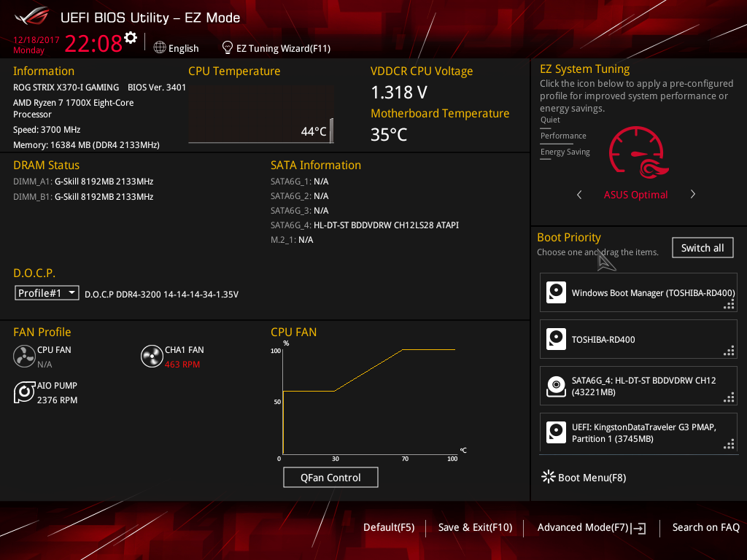This screenshot has width=747, height=560.
Task: Open EZ Tuning Wizard(F11)
Action: [x=284, y=48]
